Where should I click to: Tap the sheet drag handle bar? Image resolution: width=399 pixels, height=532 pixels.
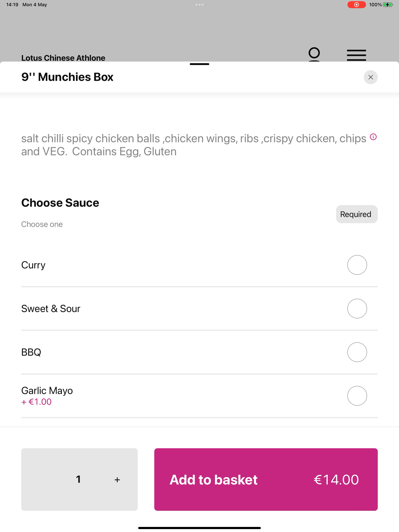click(199, 64)
